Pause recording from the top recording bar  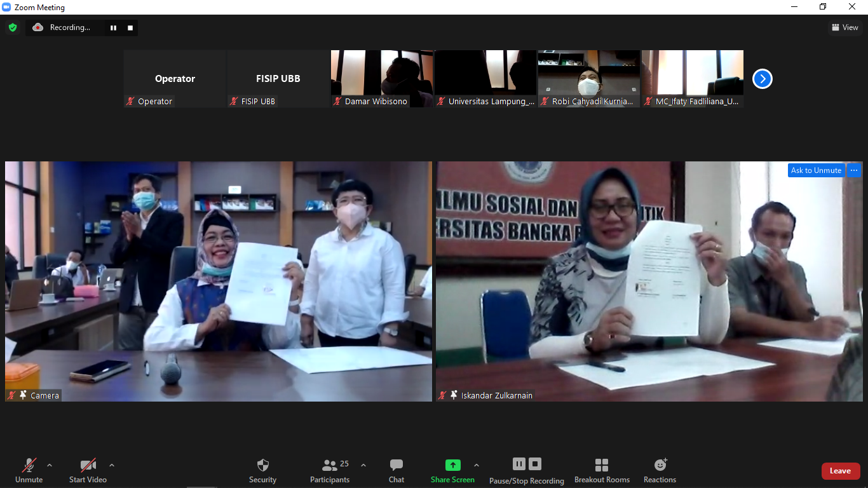click(114, 28)
